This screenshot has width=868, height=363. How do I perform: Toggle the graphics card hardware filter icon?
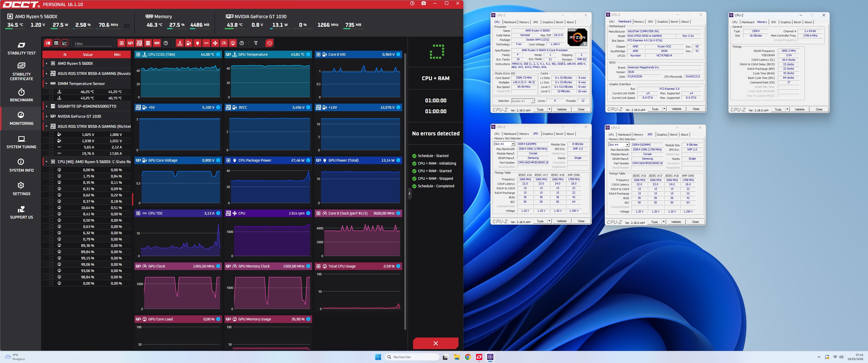[x=130, y=43]
